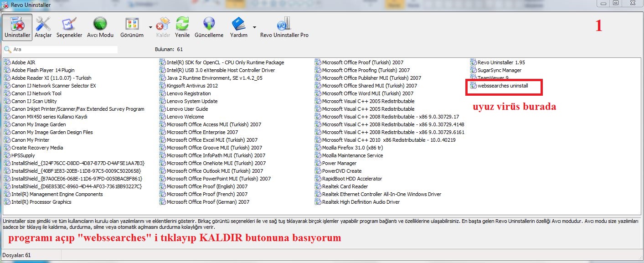Select Canon My Image Garden entry
Screen dimensions: 644x263
point(35,124)
